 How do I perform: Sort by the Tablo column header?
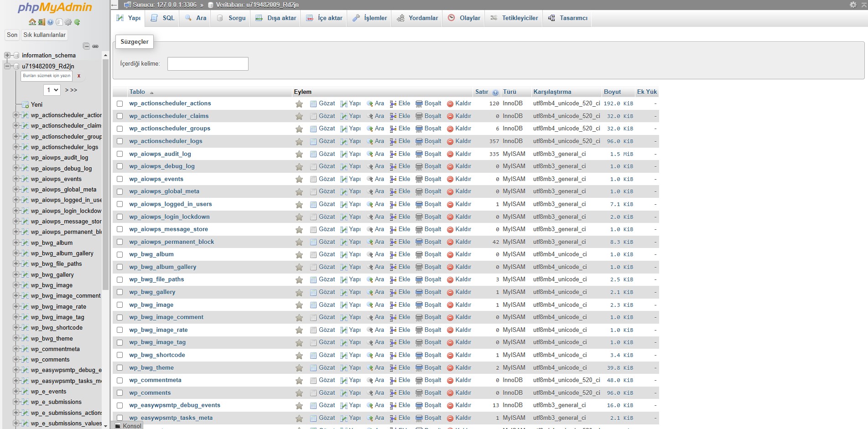click(x=137, y=92)
